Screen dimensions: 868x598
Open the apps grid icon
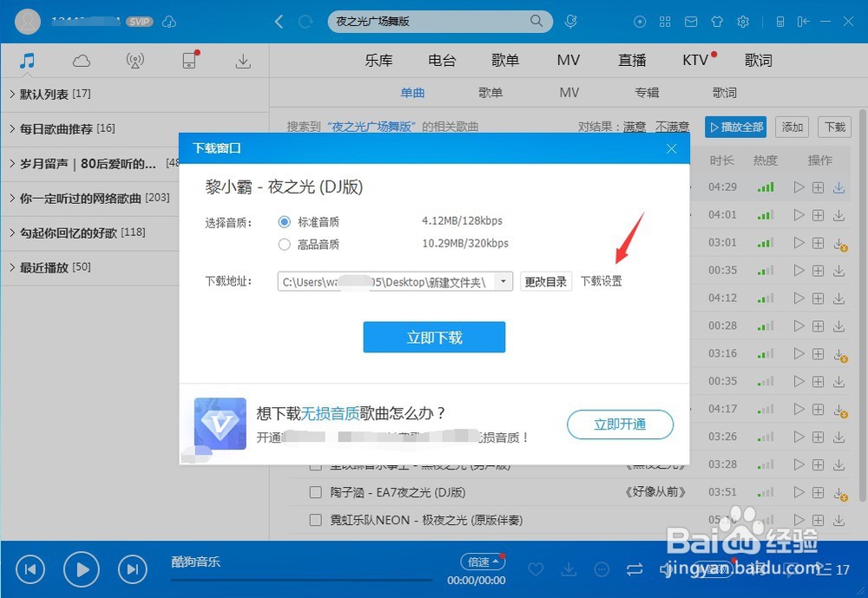(665, 22)
